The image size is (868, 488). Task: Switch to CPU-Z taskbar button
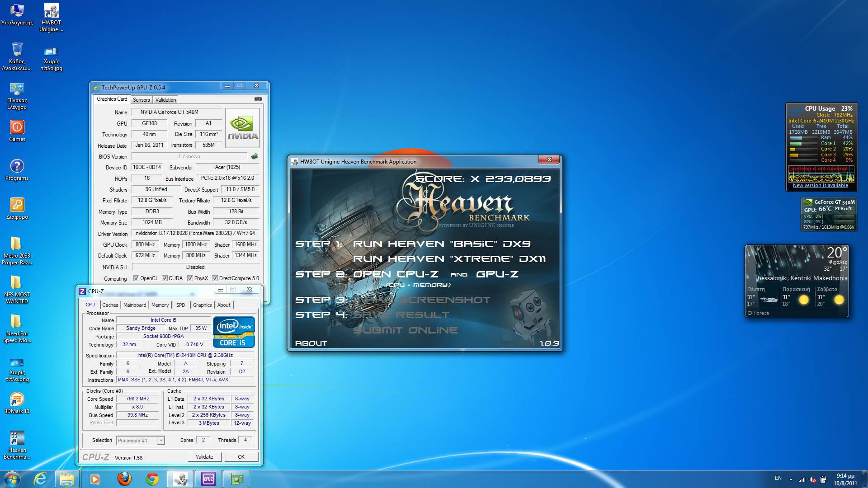pos(208,479)
